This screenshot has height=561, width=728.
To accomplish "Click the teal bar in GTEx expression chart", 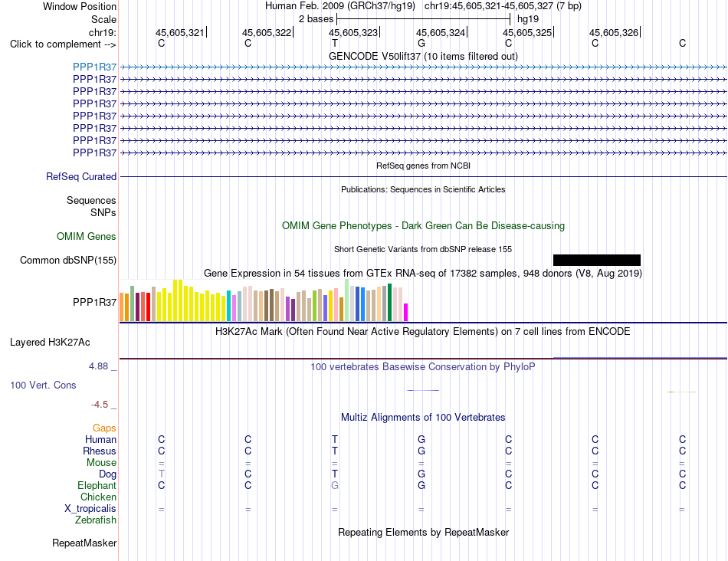I will (x=229, y=306).
